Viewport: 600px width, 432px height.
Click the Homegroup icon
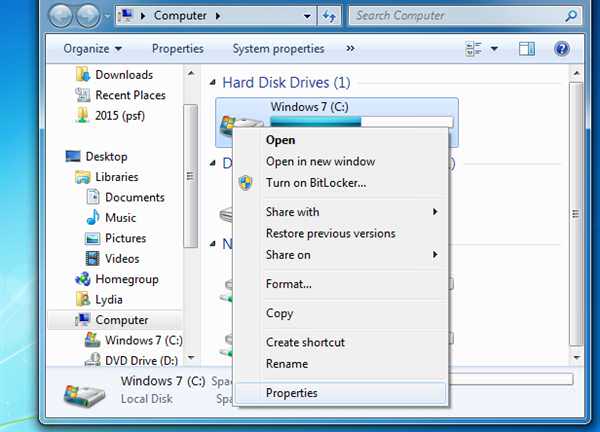[x=83, y=279]
